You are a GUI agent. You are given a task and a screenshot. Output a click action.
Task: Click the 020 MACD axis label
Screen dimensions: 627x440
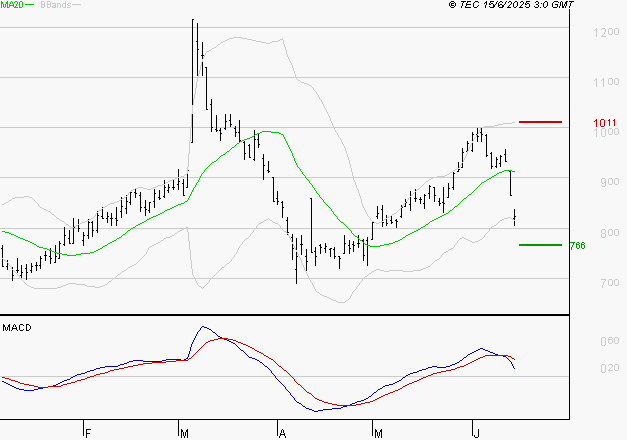click(x=609, y=368)
